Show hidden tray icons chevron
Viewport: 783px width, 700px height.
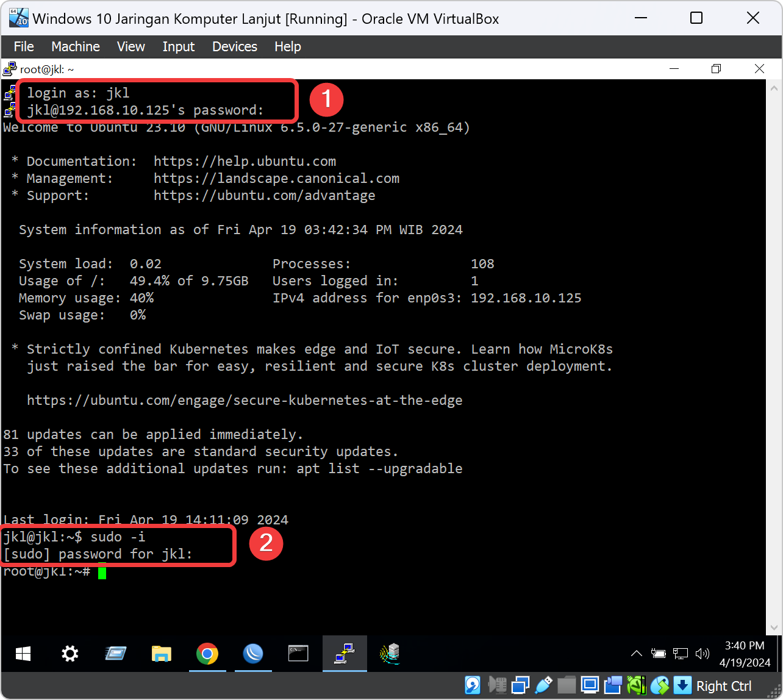pos(636,654)
